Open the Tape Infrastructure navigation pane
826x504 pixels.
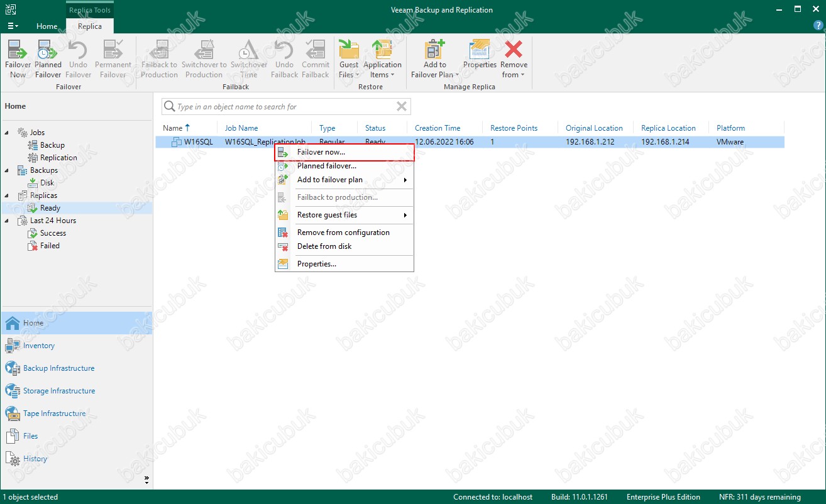tap(76, 414)
